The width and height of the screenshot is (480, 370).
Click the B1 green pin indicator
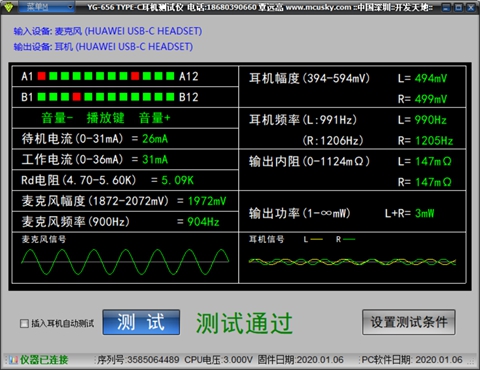pos(41,97)
